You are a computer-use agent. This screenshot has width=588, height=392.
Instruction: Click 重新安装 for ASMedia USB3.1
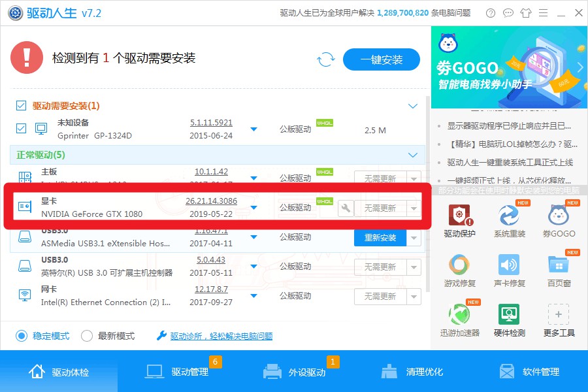(380, 238)
